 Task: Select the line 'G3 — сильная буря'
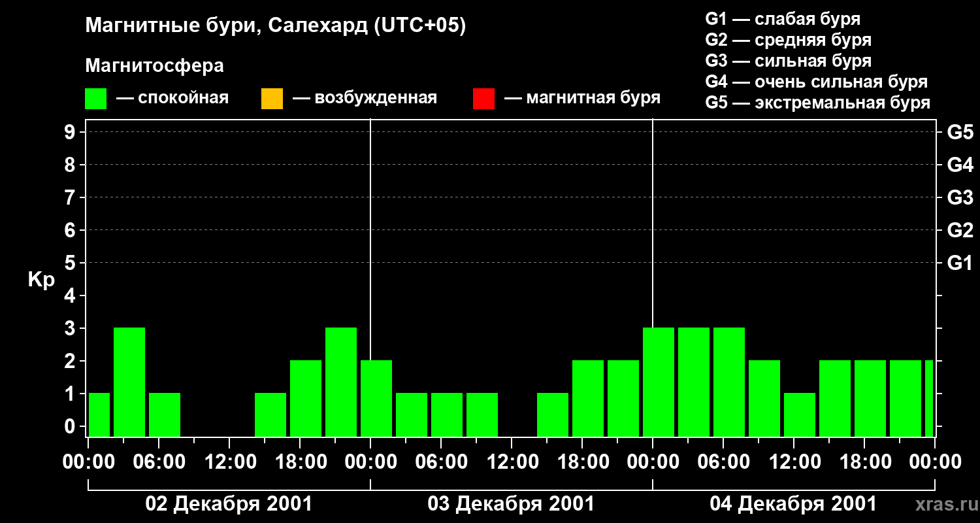click(x=788, y=61)
